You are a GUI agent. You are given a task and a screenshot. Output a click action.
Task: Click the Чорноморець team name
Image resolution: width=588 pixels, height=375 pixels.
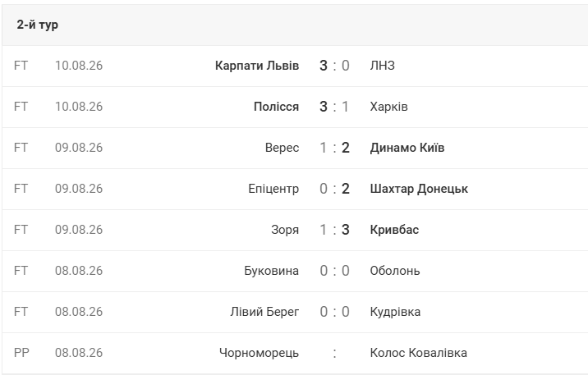click(x=259, y=353)
